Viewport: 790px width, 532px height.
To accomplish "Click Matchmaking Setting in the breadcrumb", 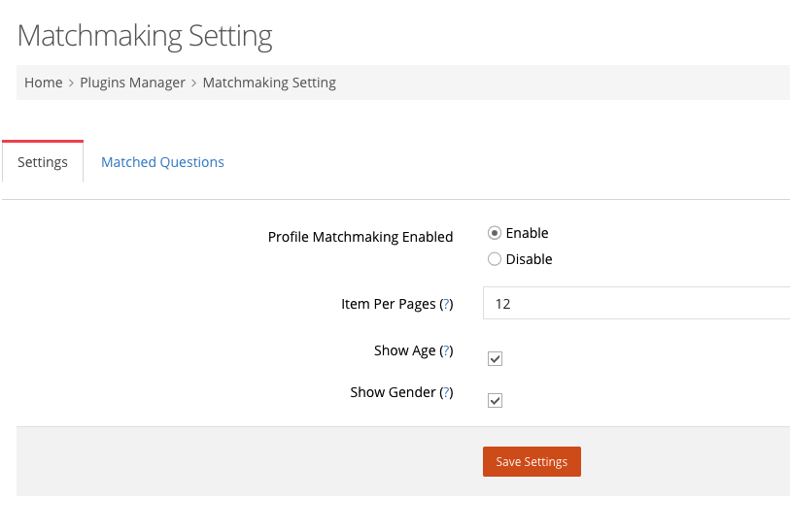I will coord(269,83).
